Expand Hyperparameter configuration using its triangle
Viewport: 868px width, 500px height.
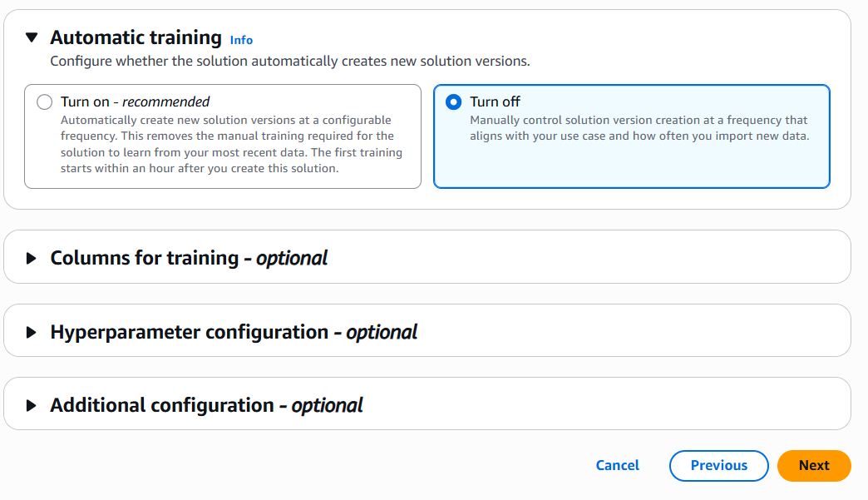click(32, 332)
